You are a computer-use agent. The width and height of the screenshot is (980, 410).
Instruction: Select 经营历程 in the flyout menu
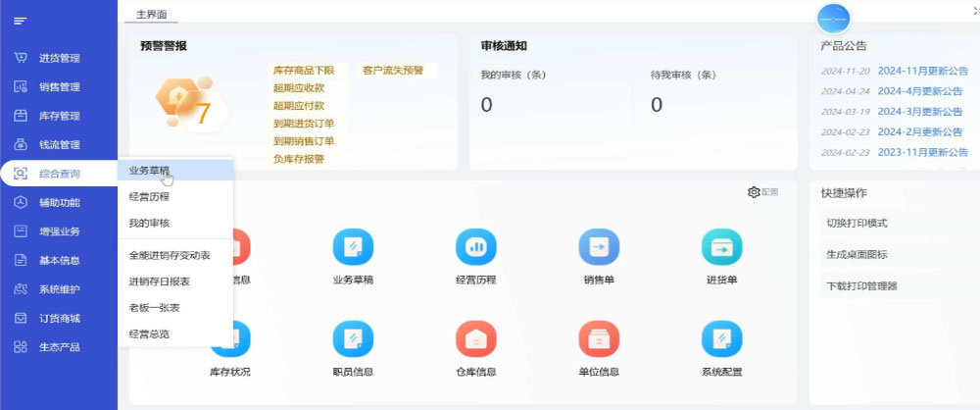click(149, 196)
